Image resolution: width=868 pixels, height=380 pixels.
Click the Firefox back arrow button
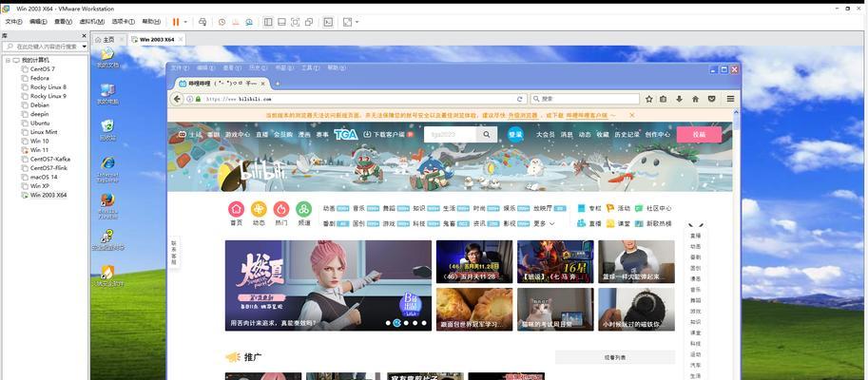(177, 99)
